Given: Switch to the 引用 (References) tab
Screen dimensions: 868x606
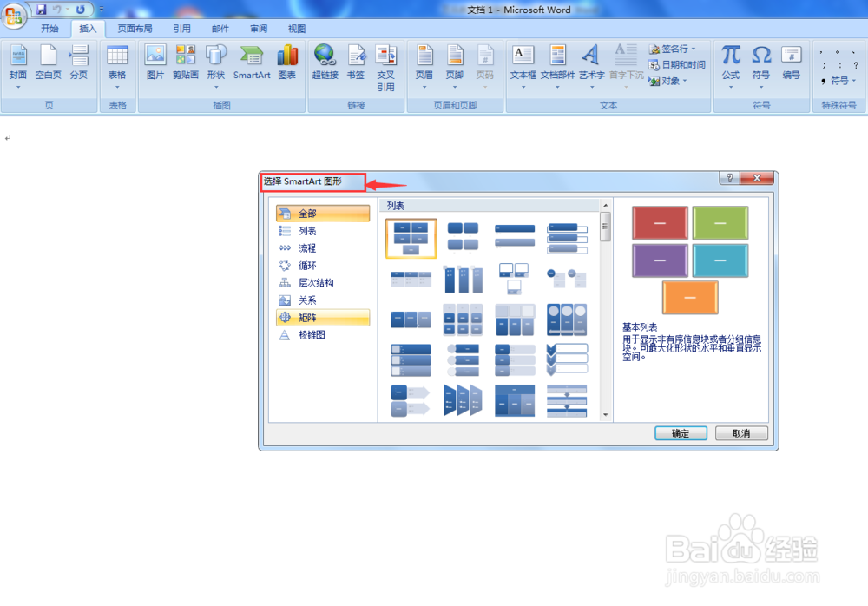Looking at the screenshot, I should pos(182,29).
